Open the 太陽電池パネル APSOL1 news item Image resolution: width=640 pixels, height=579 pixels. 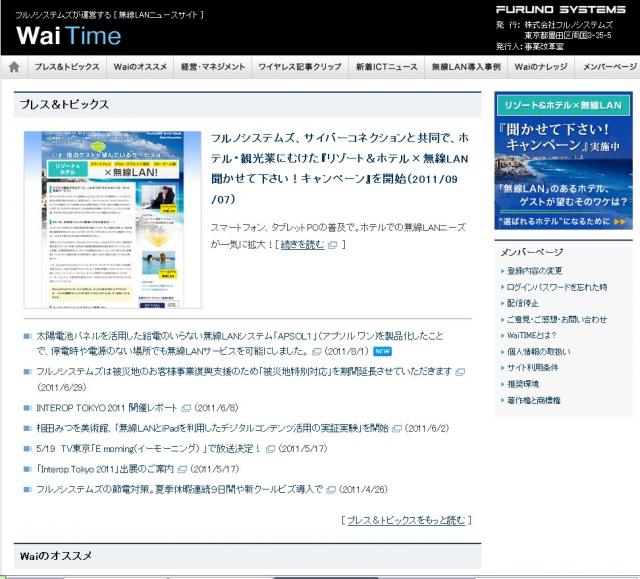click(x=240, y=343)
